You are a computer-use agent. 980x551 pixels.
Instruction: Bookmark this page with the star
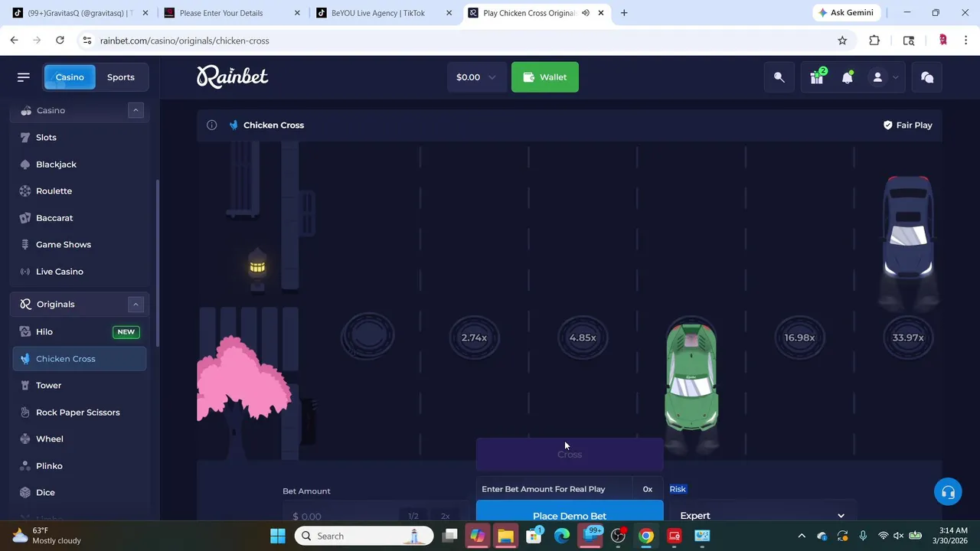842,41
